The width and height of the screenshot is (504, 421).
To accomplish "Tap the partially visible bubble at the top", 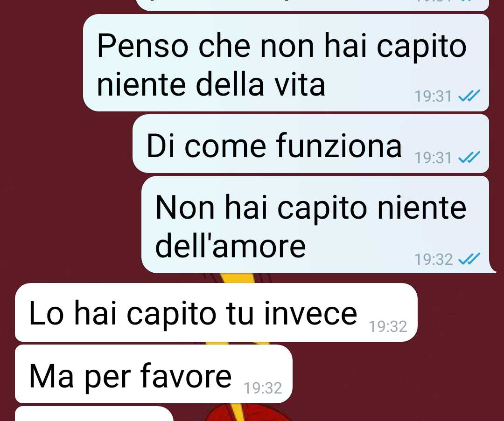I will click(x=312, y=5).
